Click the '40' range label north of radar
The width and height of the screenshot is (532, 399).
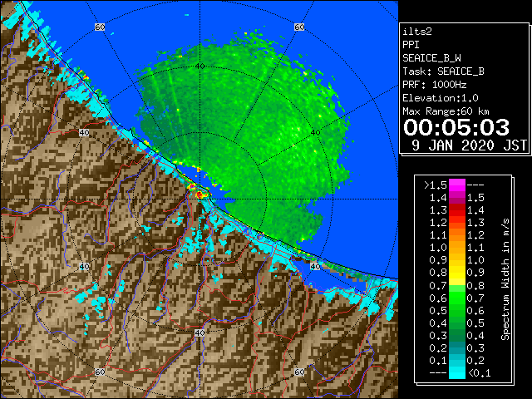(x=199, y=66)
